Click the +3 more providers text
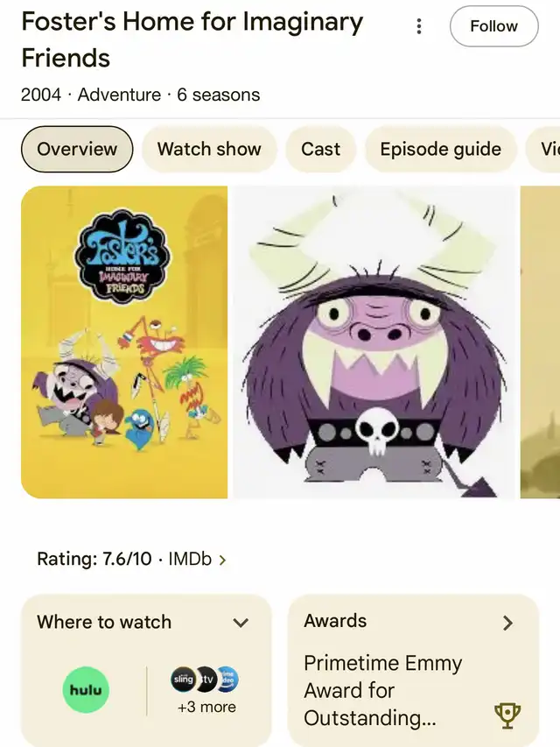Screen dimensions: 560x747 (206, 707)
